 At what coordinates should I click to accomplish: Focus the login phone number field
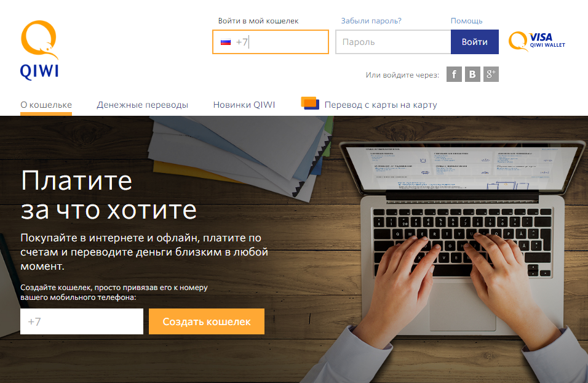(271, 42)
